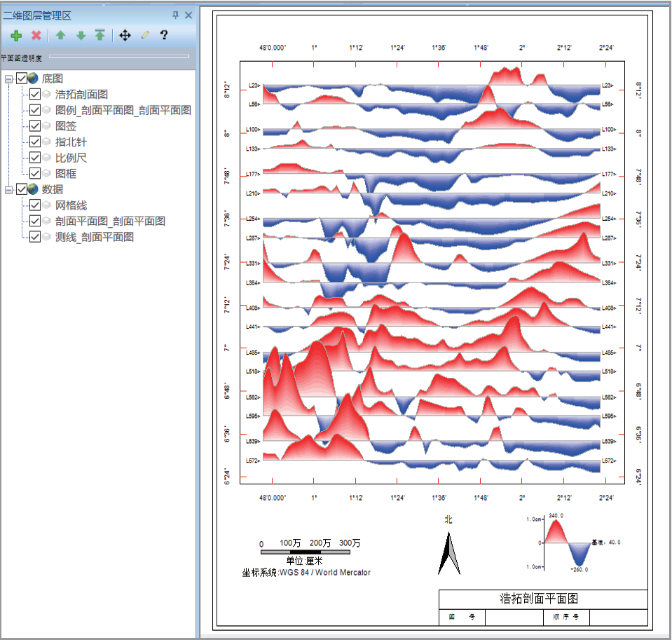The height and width of the screenshot is (640, 672).
Task: Pin the 二维图层管理区 panel
Action: tap(175, 15)
